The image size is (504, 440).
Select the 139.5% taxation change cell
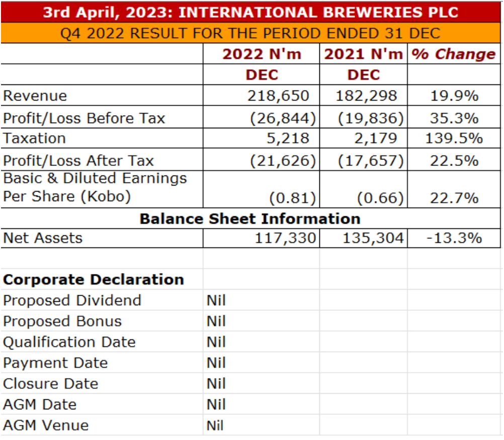454,138
